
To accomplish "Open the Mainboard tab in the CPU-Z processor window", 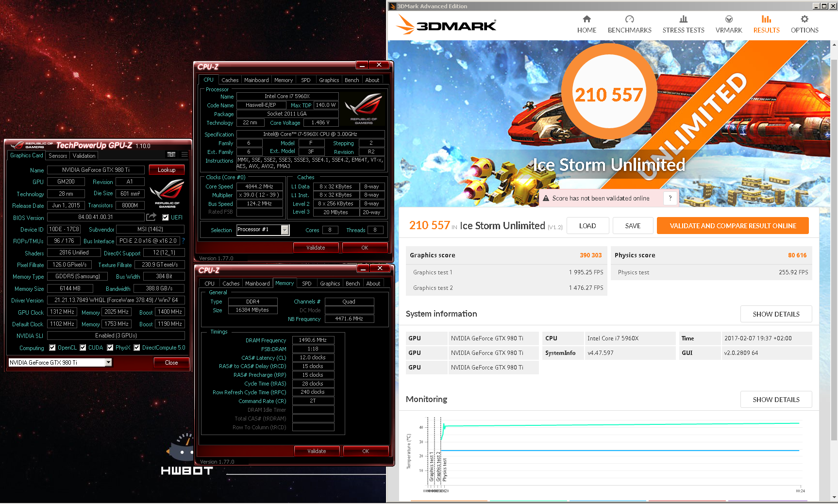I will (x=256, y=80).
